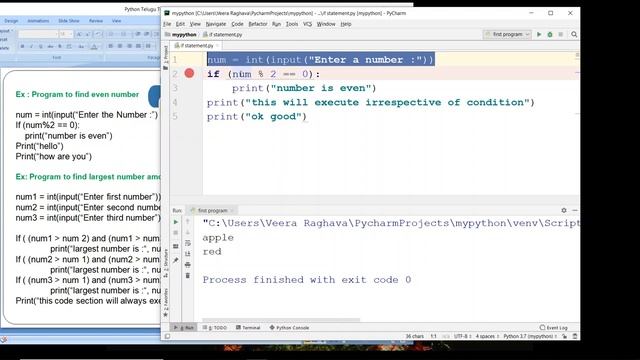The height and width of the screenshot is (360, 640).
Task: Toggle soft-wrap icon in the Run console
Action: (188, 243)
